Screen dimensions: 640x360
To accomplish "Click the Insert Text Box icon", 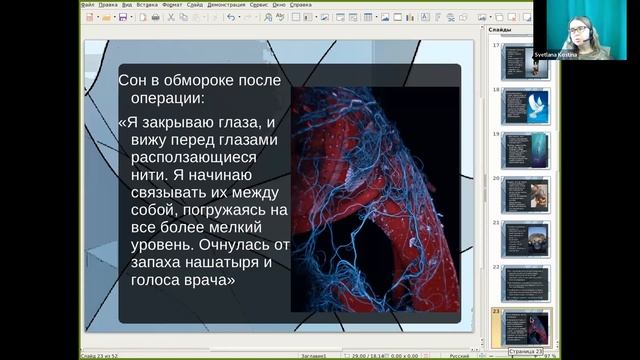I will tap(425, 17).
